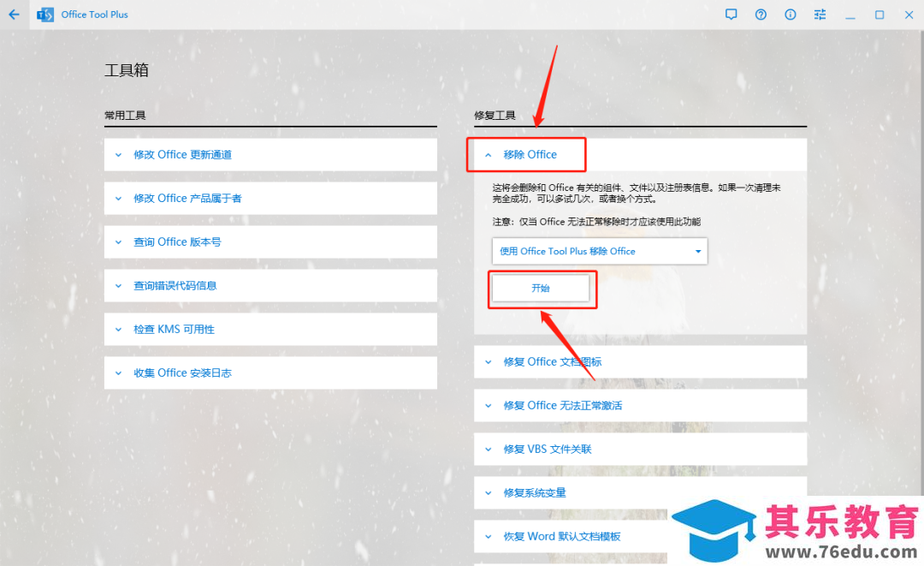This screenshot has width=924, height=566.
Task: Expand 修改 Office 产品属于者 chevron
Action: pyautogui.click(x=118, y=199)
